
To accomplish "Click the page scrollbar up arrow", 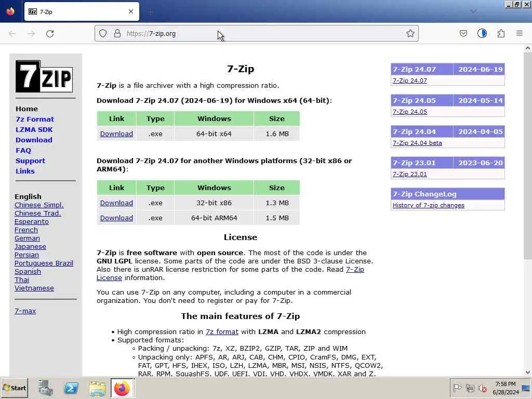I will pos(528,48).
